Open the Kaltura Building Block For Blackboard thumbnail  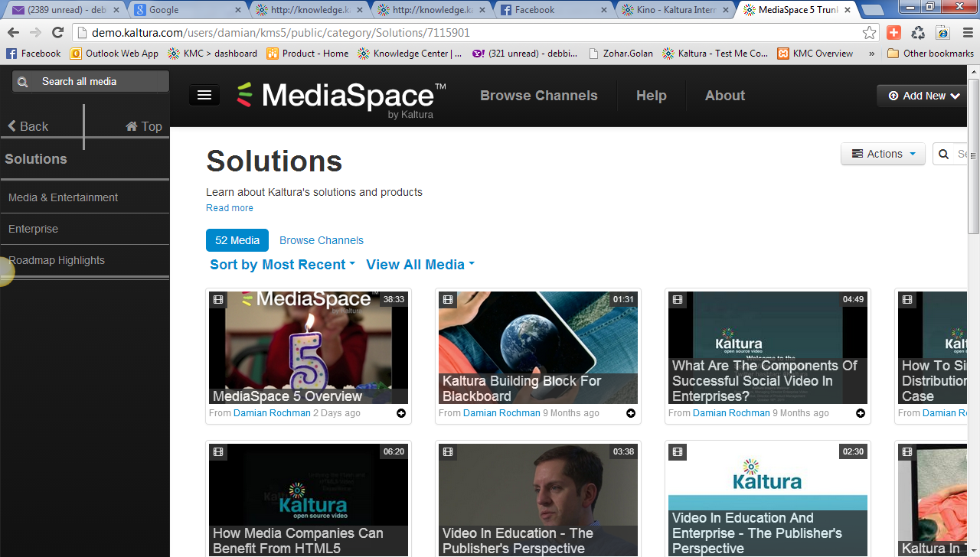538,347
